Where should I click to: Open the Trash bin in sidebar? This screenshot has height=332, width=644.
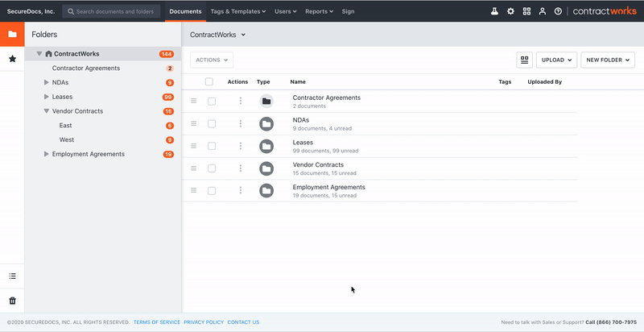[12, 301]
